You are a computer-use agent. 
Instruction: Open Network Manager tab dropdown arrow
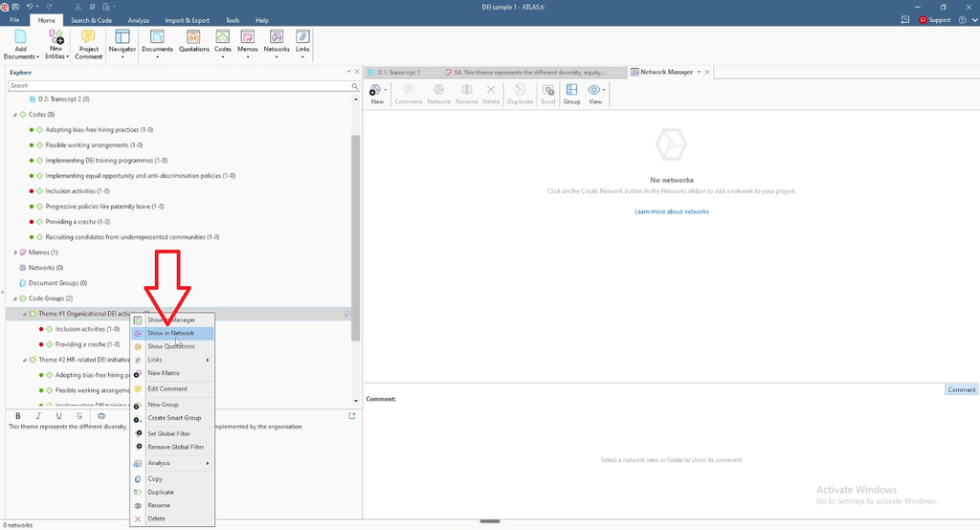pyautogui.click(x=699, y=72)
